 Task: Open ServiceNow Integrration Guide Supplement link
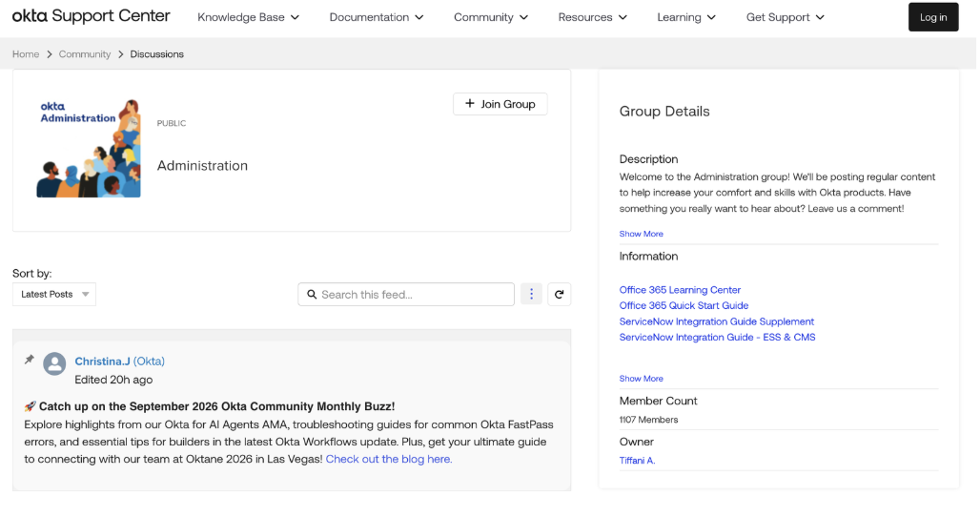tap(717, 321)
